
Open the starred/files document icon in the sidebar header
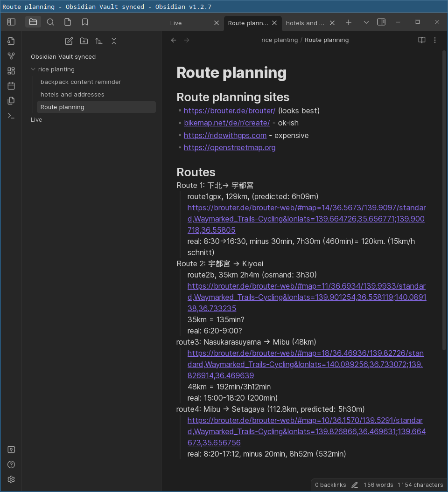[x=68, y=22]
